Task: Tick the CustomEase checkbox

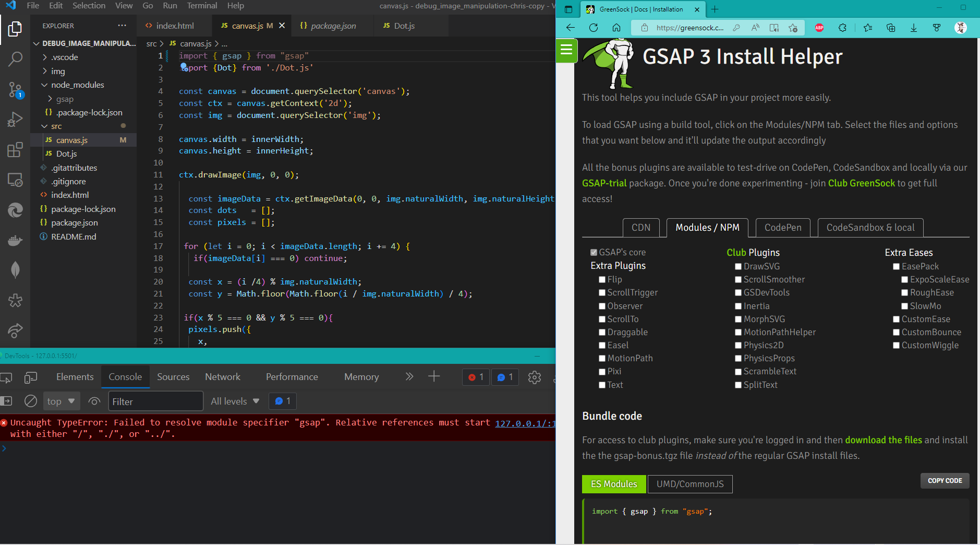Action: [897, 319]
